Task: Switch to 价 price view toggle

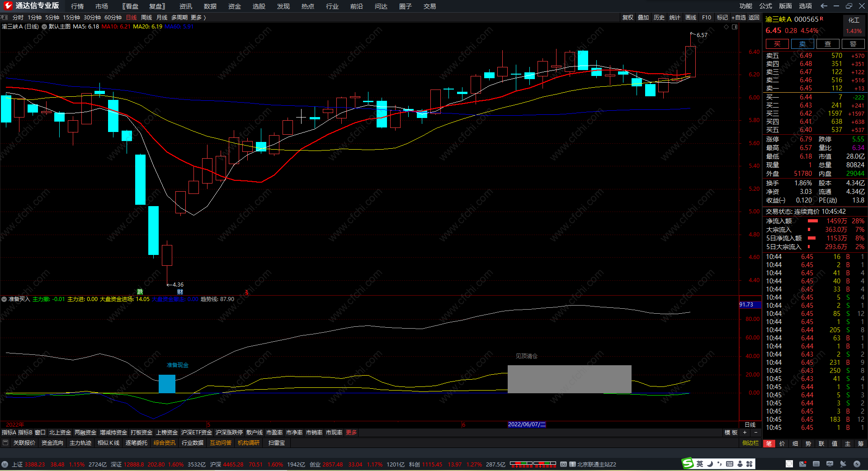Action: click(782, 443)
